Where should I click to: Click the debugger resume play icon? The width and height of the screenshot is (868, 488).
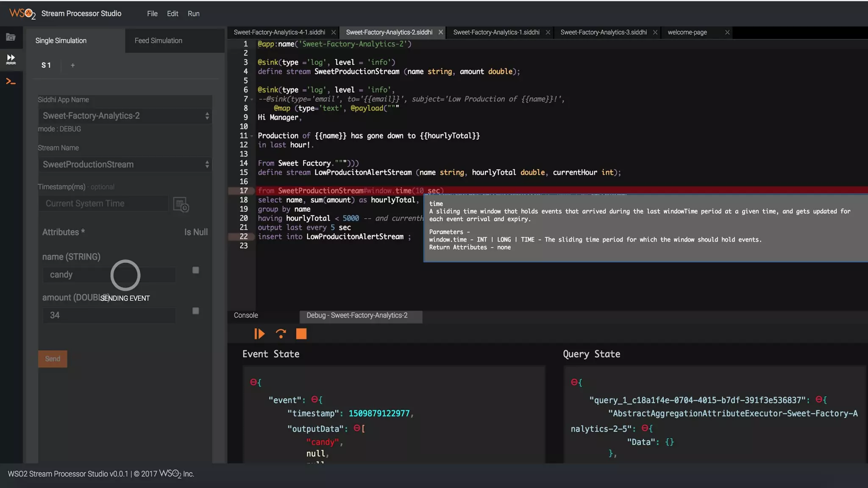(259, 334)
